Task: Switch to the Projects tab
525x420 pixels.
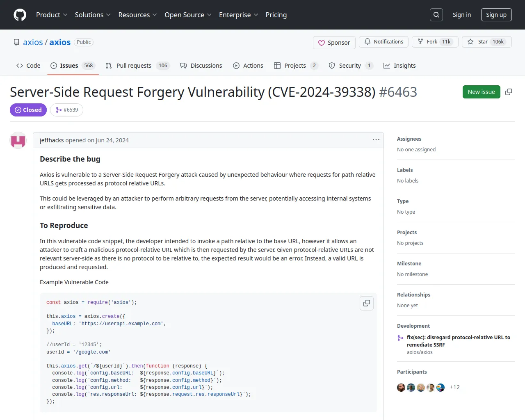Action: pos(296,66)
